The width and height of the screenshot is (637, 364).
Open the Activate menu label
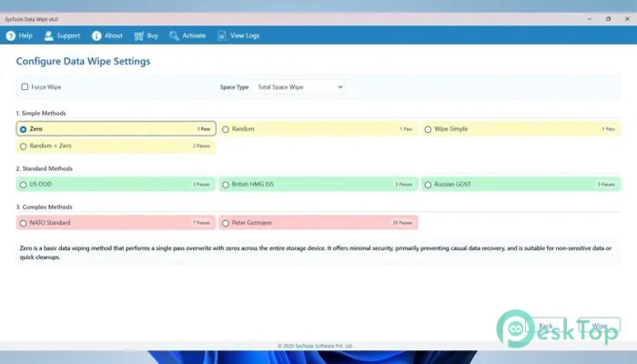194,35
